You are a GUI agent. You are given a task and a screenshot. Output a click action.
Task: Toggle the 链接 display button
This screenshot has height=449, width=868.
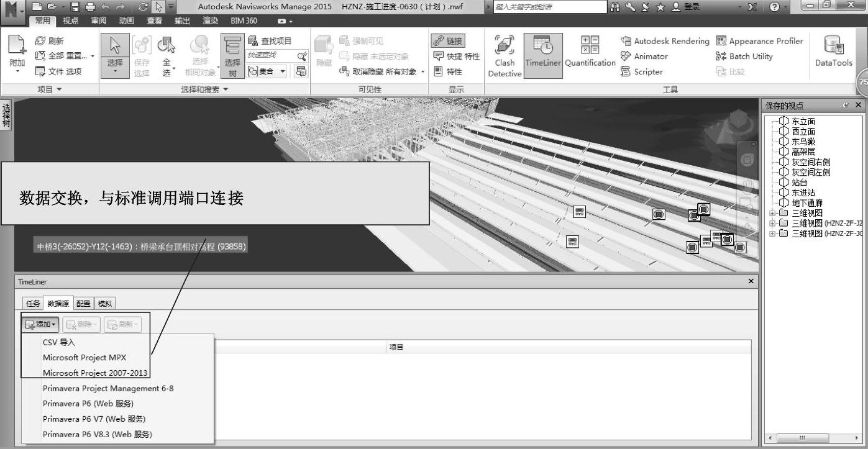(448, 41)
